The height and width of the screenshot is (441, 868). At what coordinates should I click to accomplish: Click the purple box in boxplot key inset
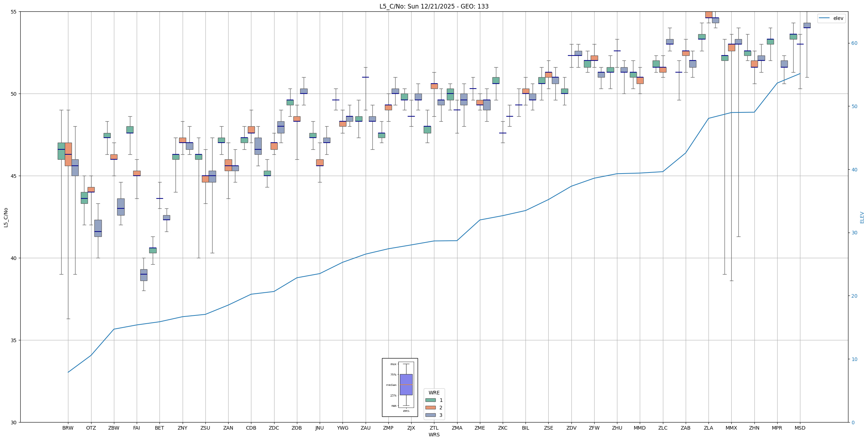406,384
